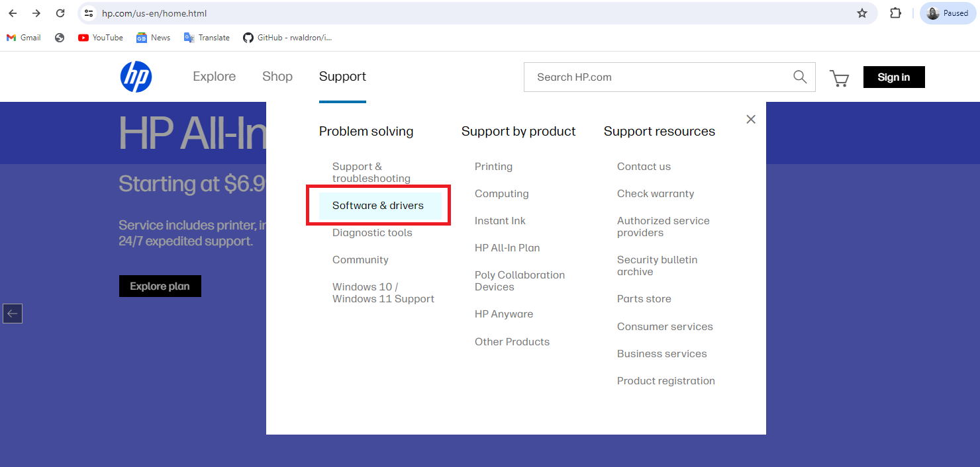Viewport: 980px width, 467px height.
Task: Select Diagnostic tools menu item
Action: pos(372,233)
